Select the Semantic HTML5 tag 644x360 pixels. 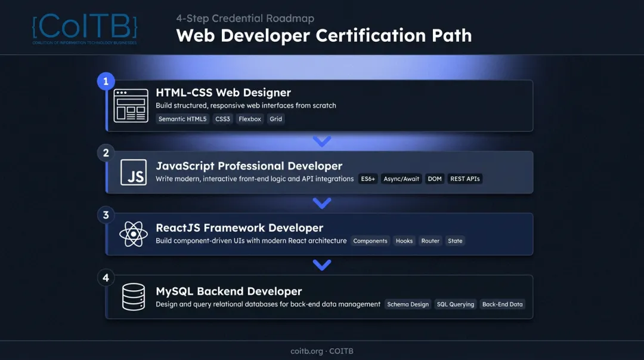click(182, 119)
